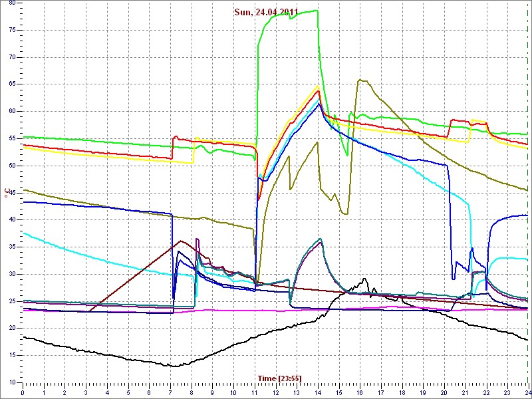
Task: Select the 35 tick label on temperature axis
Action: point(12,247)
